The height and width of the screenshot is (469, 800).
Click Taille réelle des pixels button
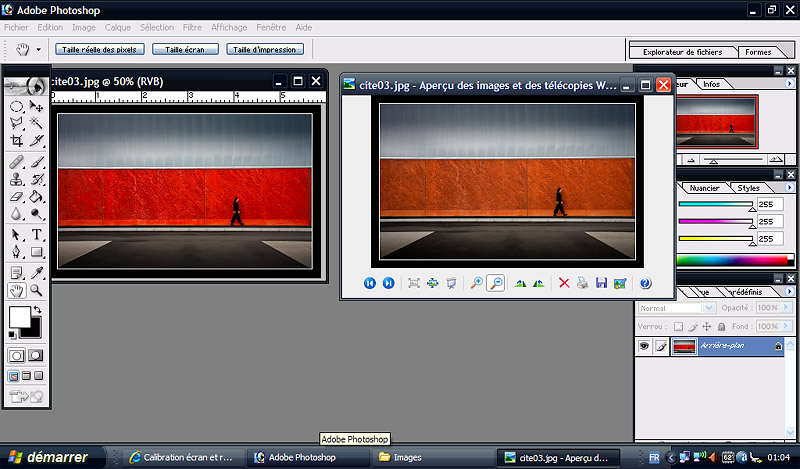(x=99, y=50)
